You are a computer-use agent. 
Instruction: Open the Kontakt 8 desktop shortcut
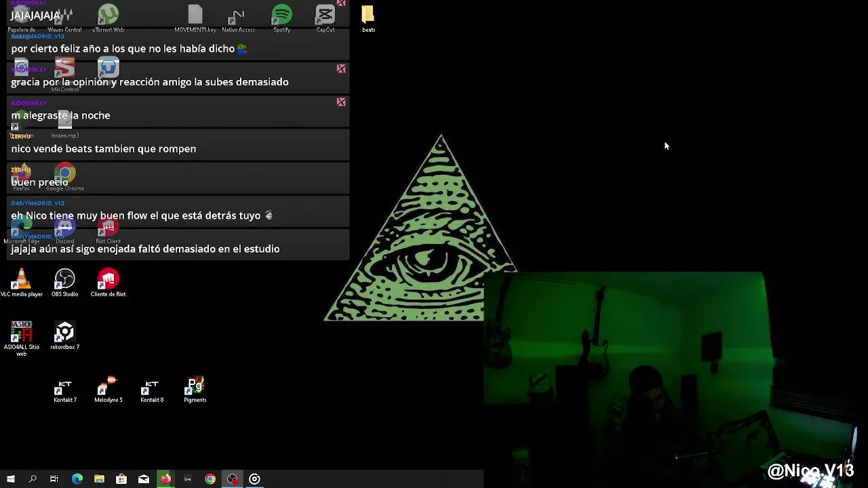(x=151, y=390)
